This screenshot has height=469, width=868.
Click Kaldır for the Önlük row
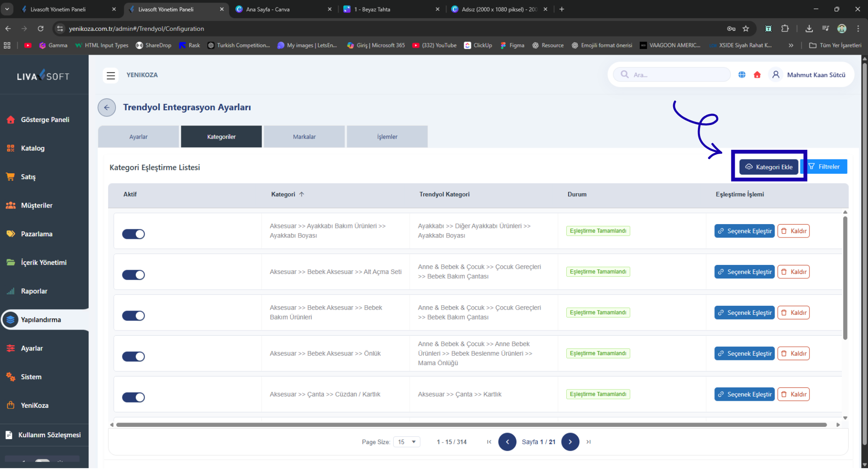[793, 353]
